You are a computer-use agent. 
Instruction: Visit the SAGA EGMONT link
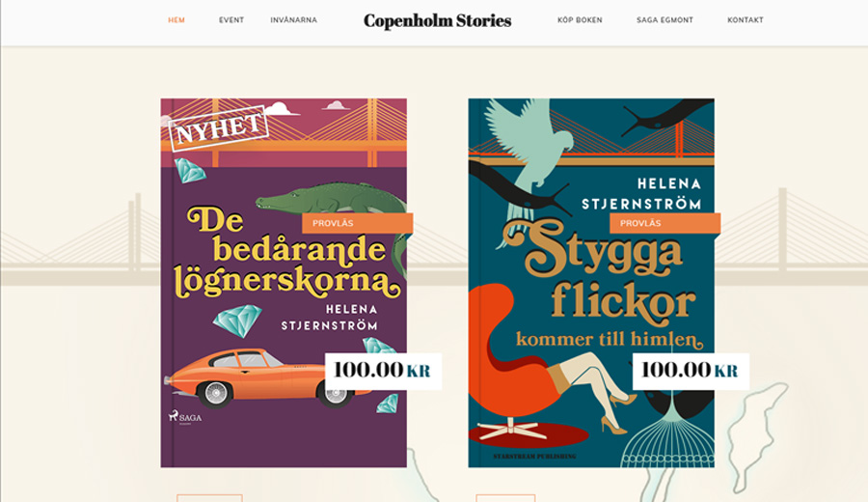665,20
